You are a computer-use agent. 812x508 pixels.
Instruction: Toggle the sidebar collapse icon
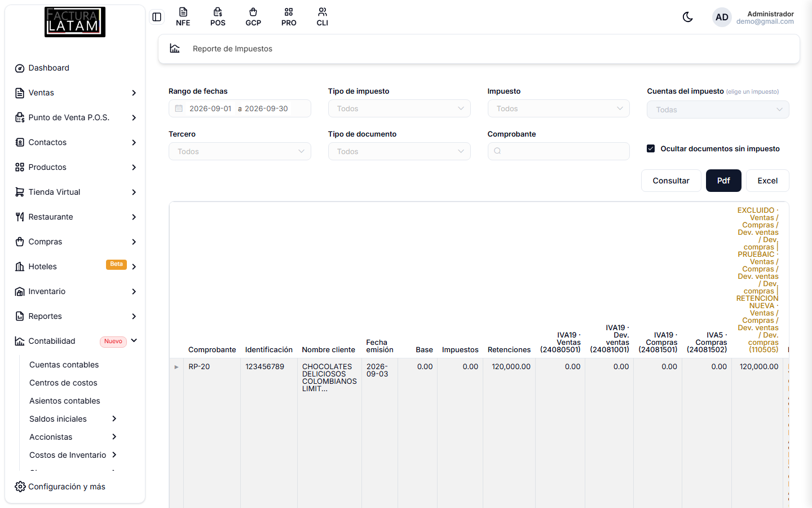[157, 17]
